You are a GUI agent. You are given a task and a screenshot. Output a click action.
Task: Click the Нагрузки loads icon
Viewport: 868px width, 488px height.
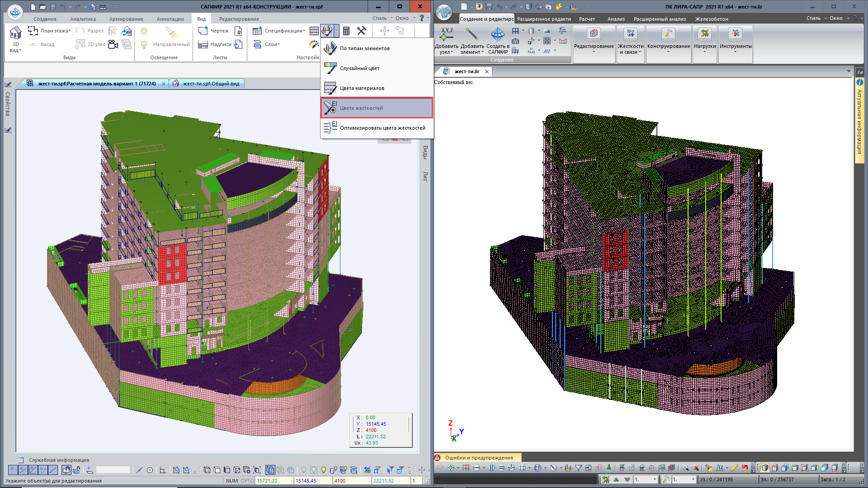pyautogui.click(x=704, y=34)
